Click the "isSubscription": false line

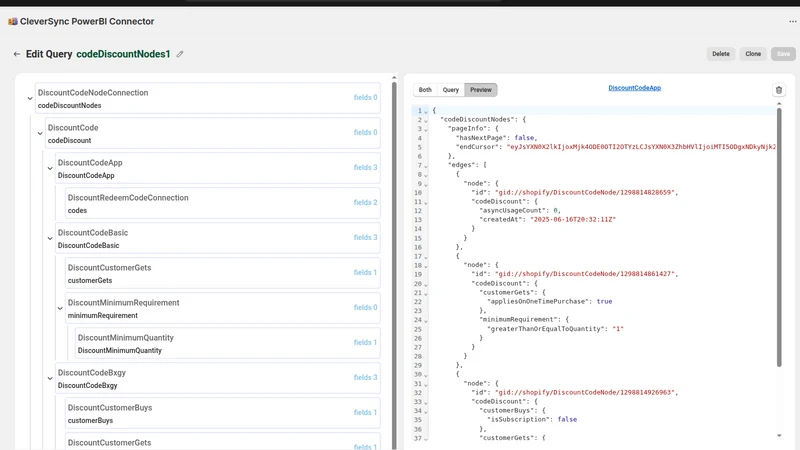pyautogui.click(x=532, y=419)
